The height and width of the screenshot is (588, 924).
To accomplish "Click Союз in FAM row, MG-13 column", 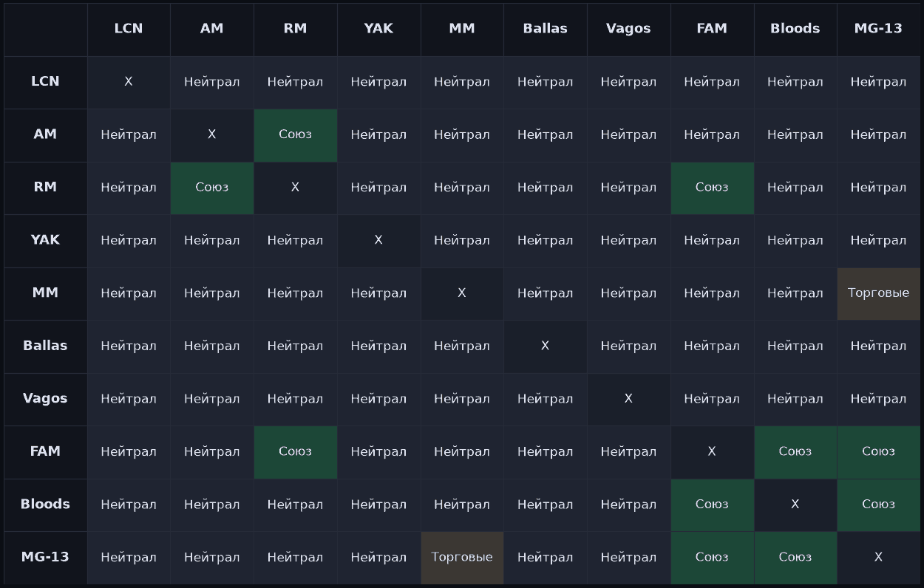I will (x=878, y=451).
